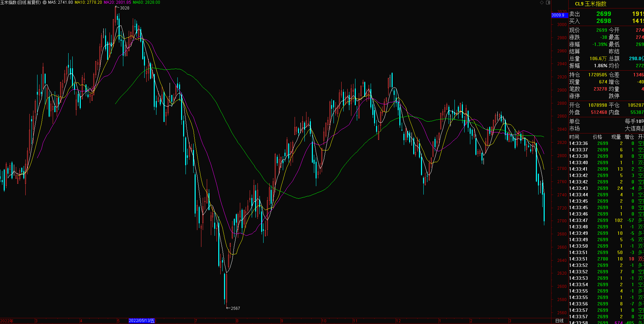The height and width of the screenshot is (324, 644).
Task: Click the 2900 level on the price axis
Action: point(562,90)
